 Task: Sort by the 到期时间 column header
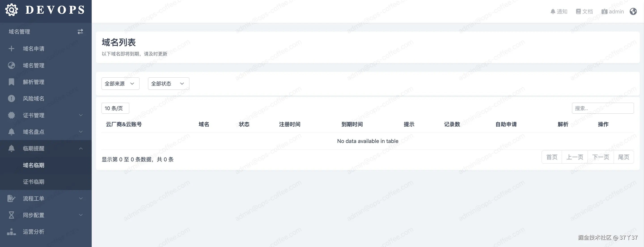tap(352, 124)
